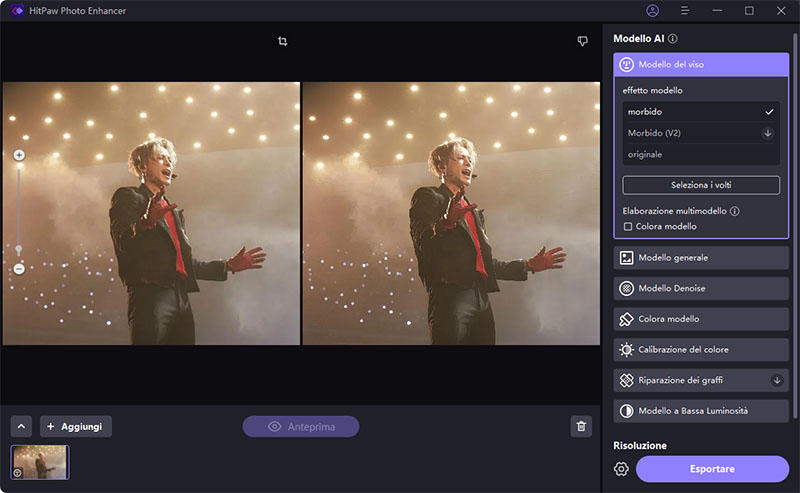Click the zoom out minus icon
The image size is (800, 493).
19,269
